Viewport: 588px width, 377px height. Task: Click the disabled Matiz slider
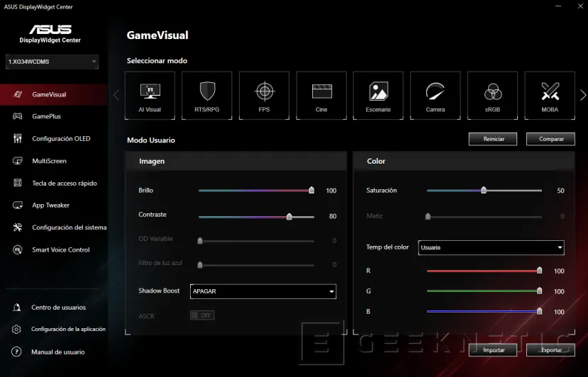(484, 216)
